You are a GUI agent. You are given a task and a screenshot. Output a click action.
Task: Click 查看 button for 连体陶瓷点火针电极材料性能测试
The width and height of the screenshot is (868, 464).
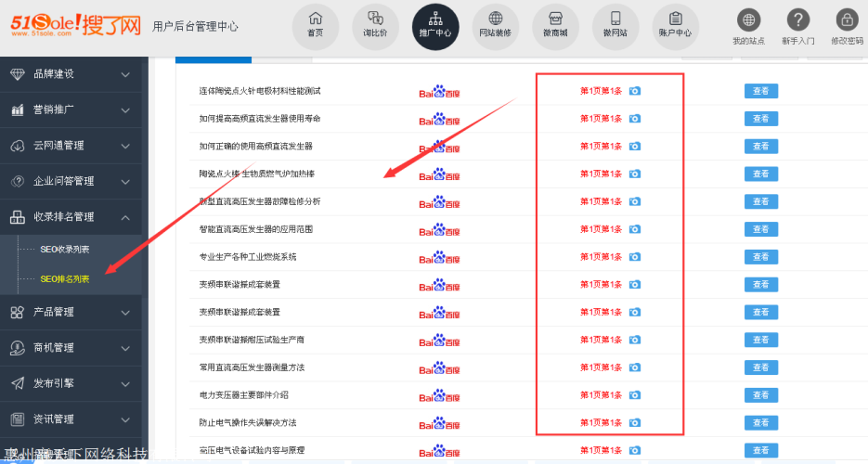761,91
